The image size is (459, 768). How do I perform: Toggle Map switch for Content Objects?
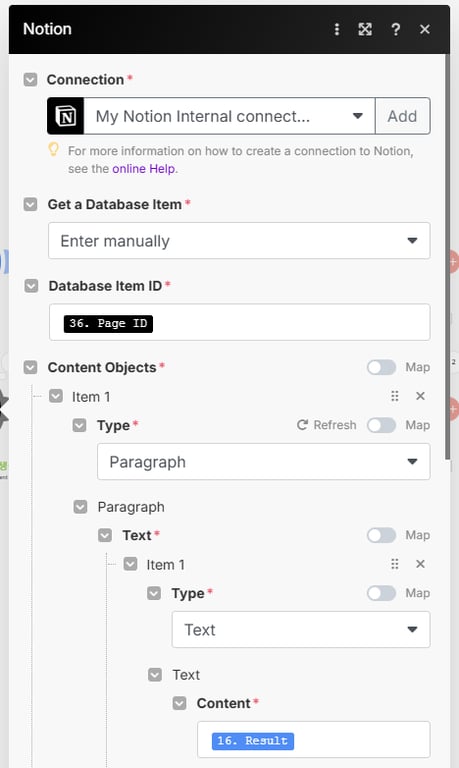click(x=381, y=367)
